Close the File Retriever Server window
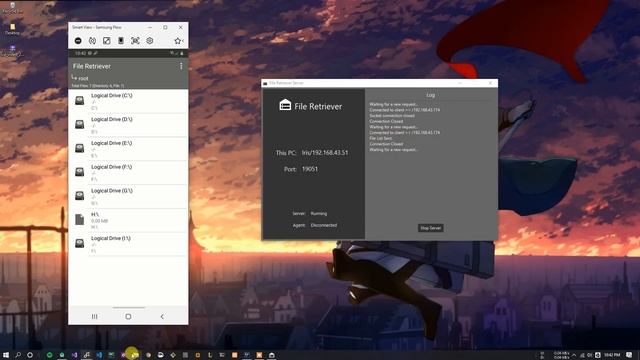Image resolution: width=640 pixels, height=360 pixels. pyautogui.click(x=490, y=83)
